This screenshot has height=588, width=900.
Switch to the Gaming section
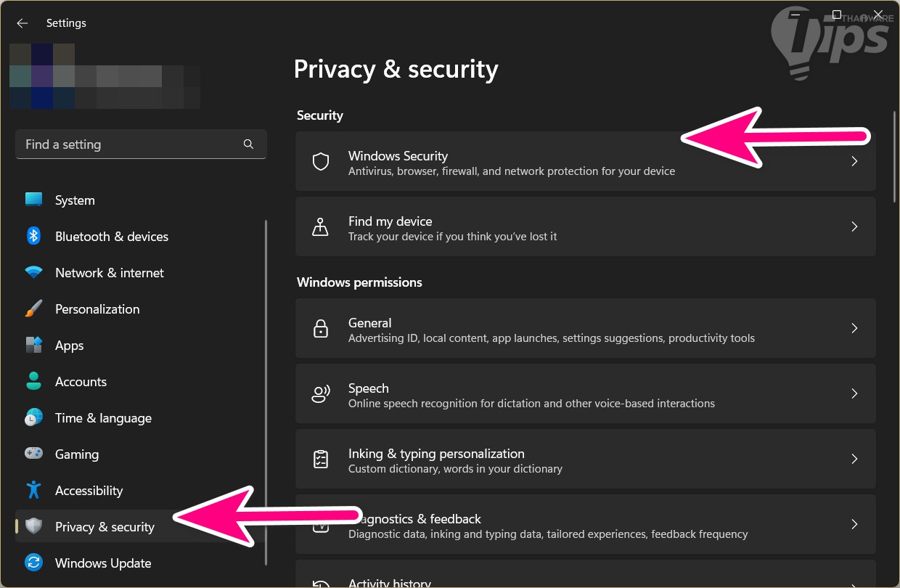click(x=76, y=454)
